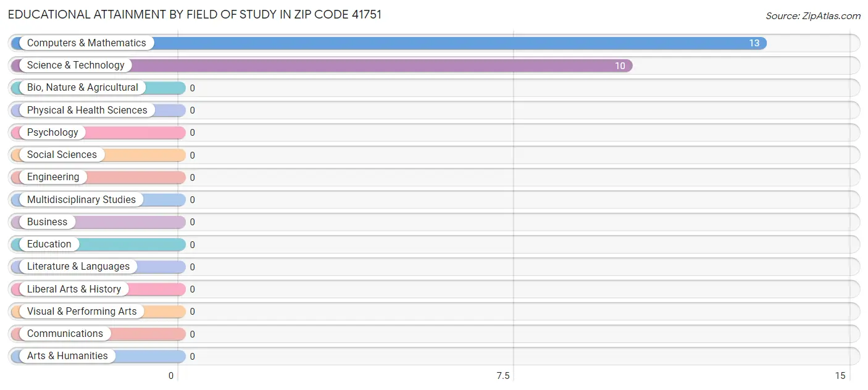Click the 0 value beside Business
This screenshot has width=868, height=390.
pyautogui.click(x=193, y=222)
